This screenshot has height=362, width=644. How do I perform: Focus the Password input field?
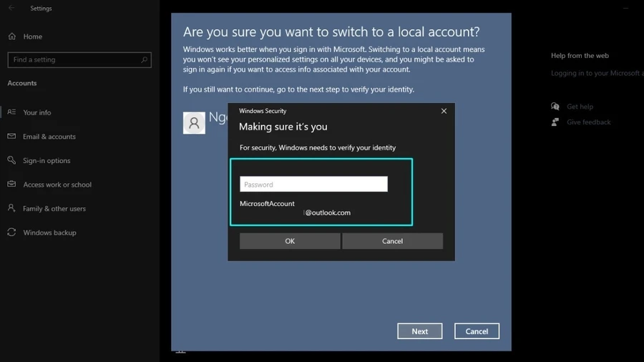314,184
